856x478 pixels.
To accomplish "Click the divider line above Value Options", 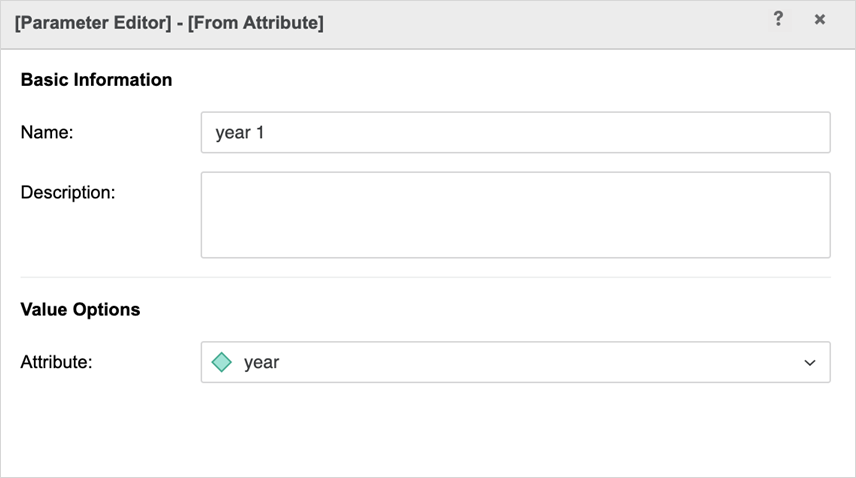I will [425, 277].
